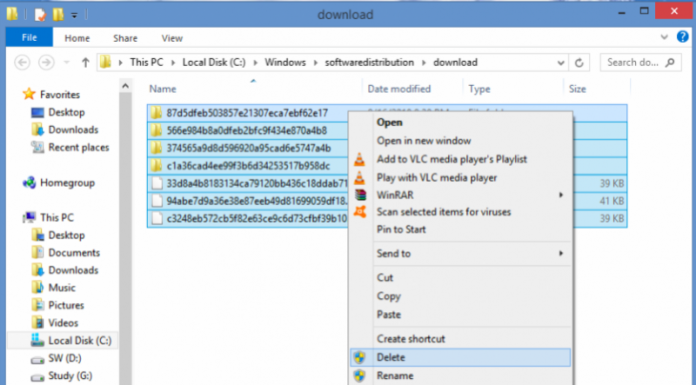The width and height of the screenshot is (696, 385).
Task: Click the New folder quick access icon
Action: [x=58, y=15]
